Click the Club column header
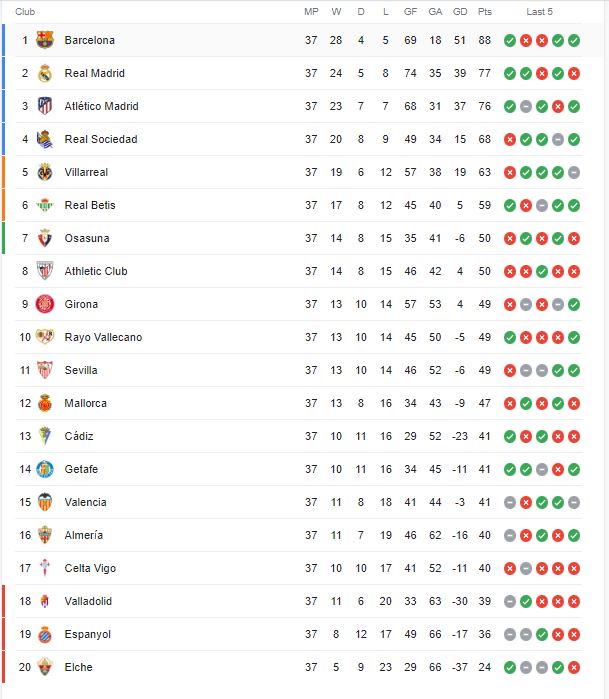The image size is (609, 699). [25, 12]
